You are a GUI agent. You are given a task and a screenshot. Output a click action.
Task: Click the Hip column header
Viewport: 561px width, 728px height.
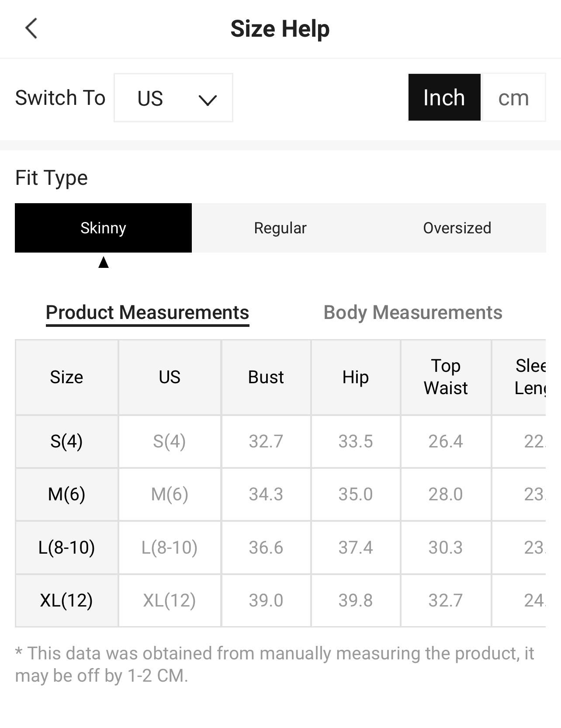[356, 377]
